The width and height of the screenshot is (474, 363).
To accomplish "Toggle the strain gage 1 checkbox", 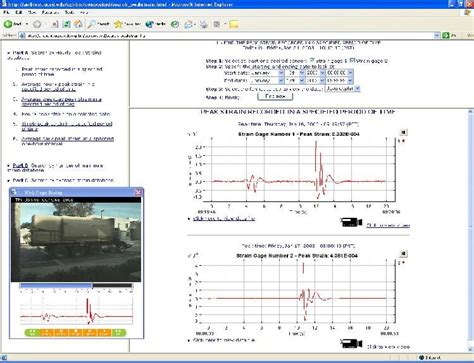I will click(312, 60).
